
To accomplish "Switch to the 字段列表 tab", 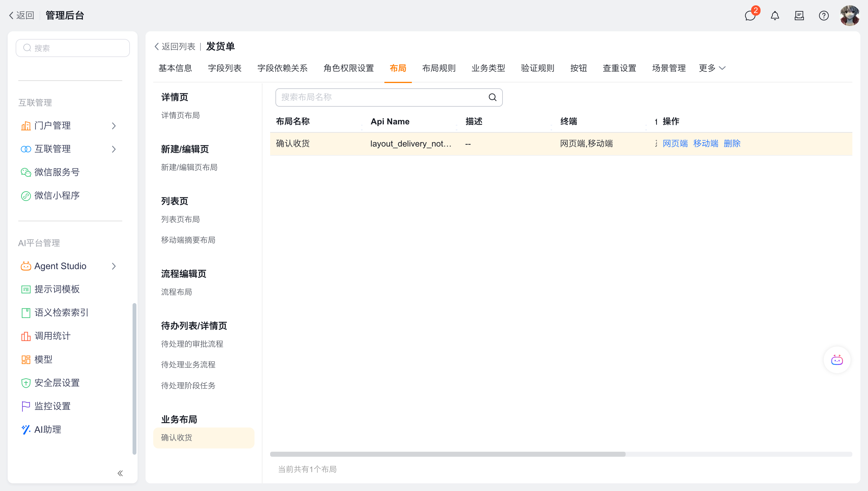I will tap(224, 68).
